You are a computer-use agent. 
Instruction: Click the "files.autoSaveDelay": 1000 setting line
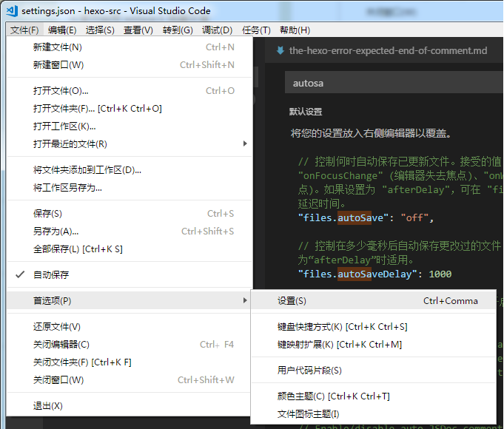(x=374, y=274)
